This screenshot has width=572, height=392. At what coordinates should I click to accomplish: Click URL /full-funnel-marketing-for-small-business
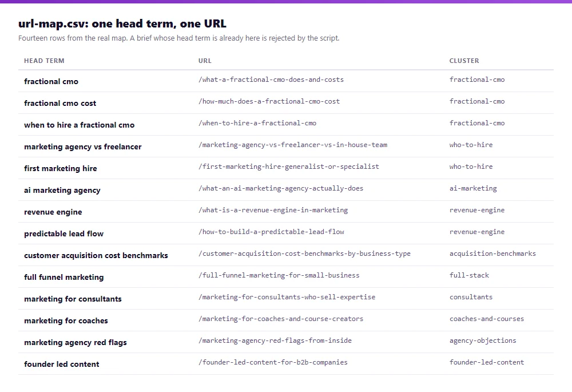pos(279,275)
